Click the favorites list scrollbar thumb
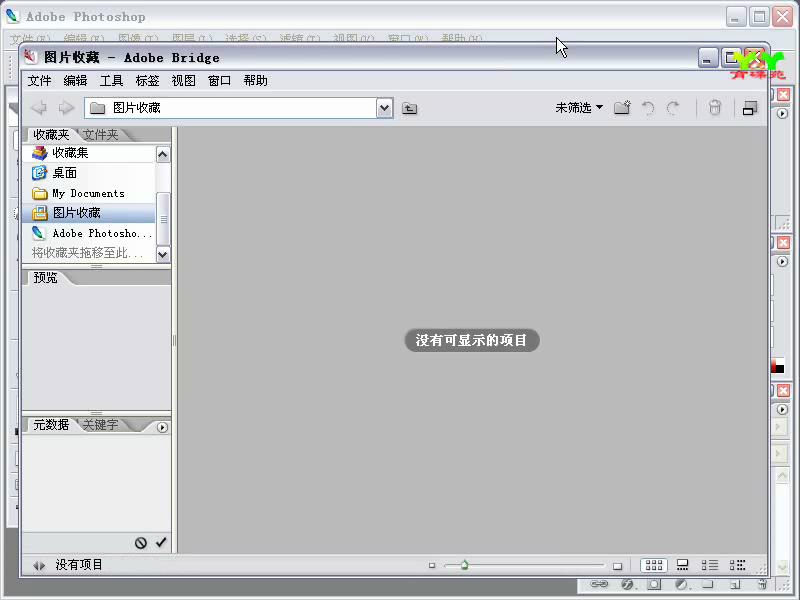 (163, 219)
